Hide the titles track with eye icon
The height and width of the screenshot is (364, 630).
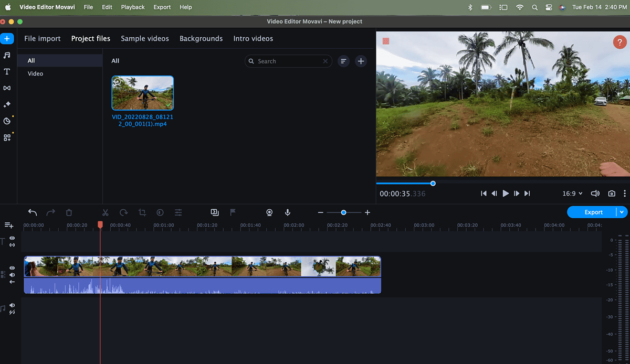[12, 238]
